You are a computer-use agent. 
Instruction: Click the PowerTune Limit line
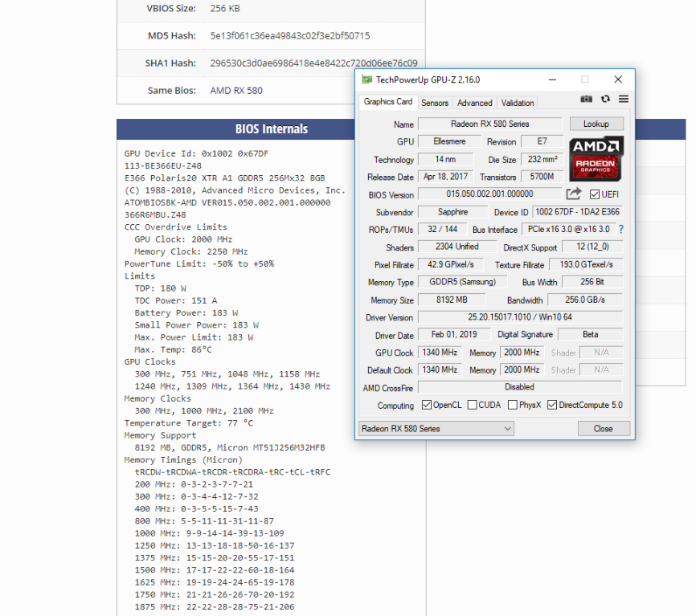pos(199,264)
